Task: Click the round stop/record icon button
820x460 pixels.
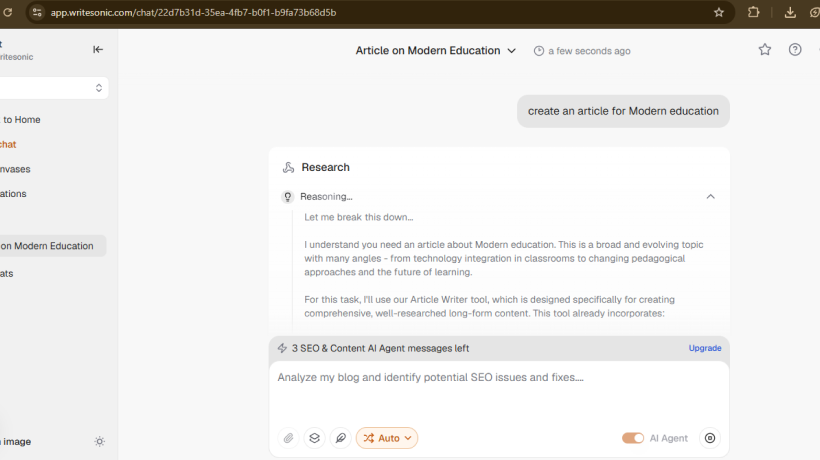Action: click(710, 438)
